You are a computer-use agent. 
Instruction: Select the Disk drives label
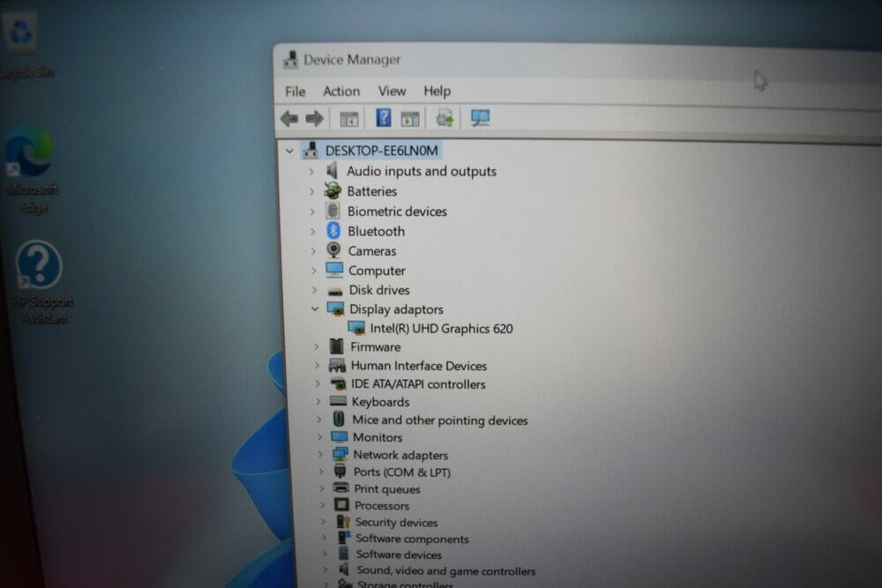379,290
